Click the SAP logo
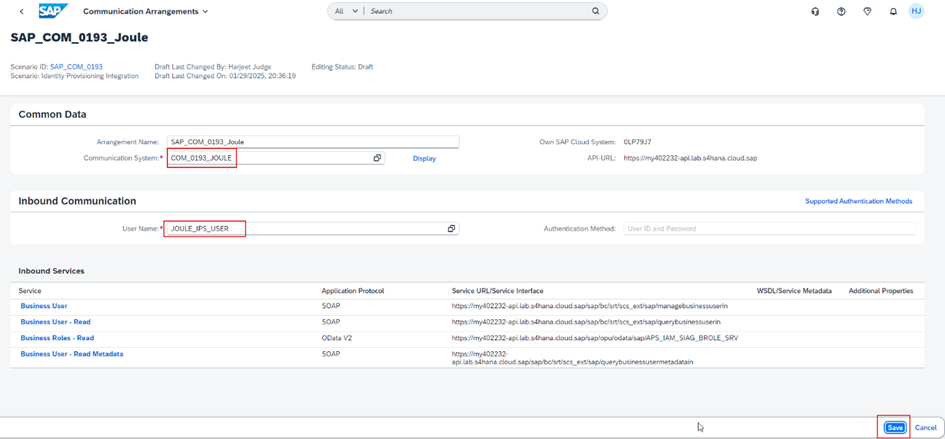Screen dimensions: 945x439 tap(52, 11)
